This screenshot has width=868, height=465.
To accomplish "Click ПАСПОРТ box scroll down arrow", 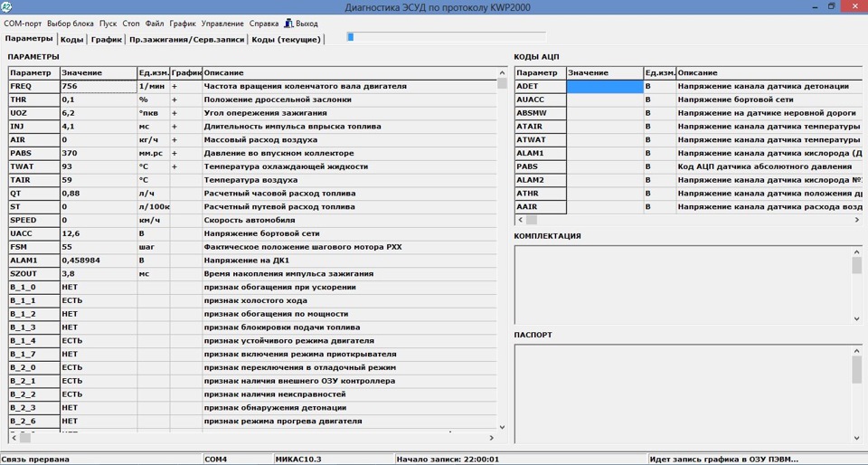I will tap(857, 438).
